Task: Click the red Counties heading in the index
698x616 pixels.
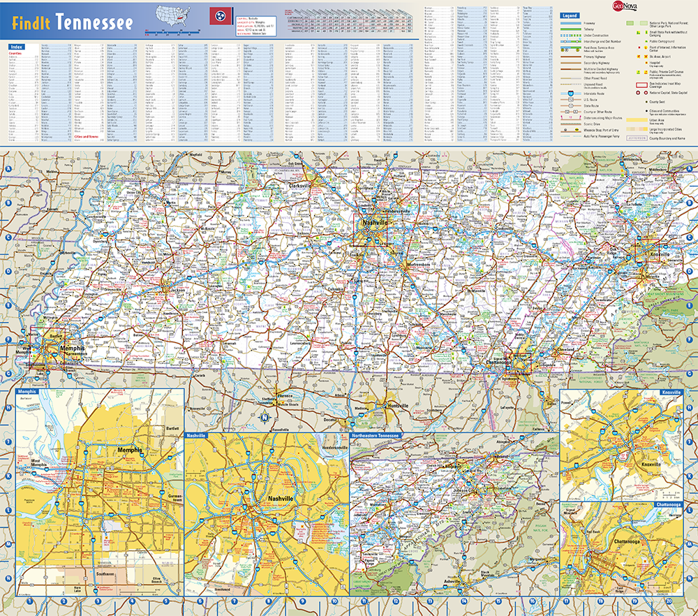Action: pyautogui.click(x=15, y=54)
